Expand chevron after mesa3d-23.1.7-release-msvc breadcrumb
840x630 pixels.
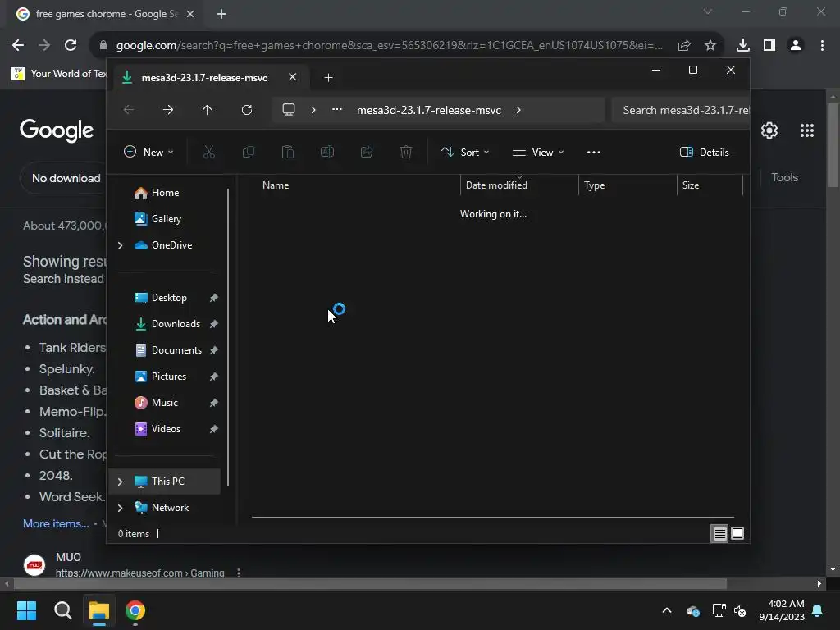518,110
